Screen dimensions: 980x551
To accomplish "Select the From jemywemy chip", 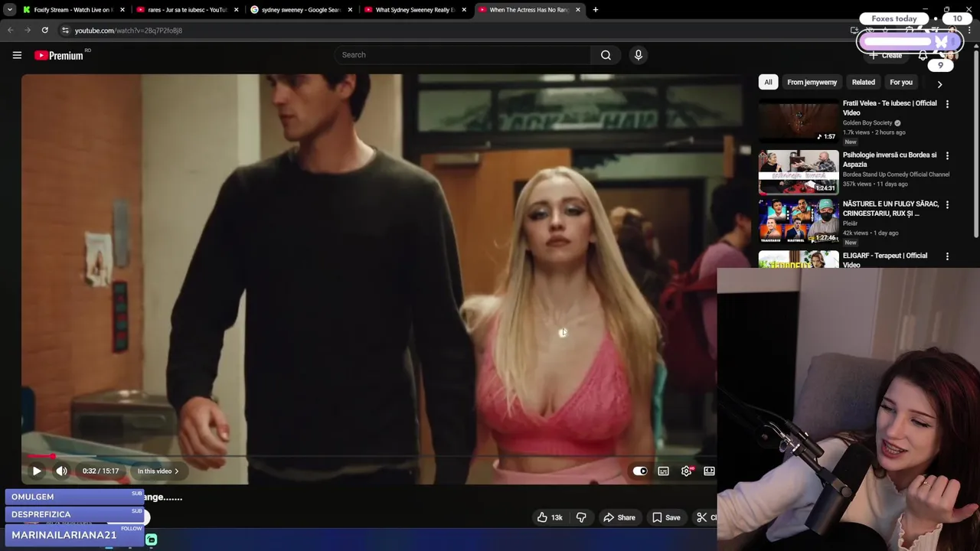I will 812,82.
